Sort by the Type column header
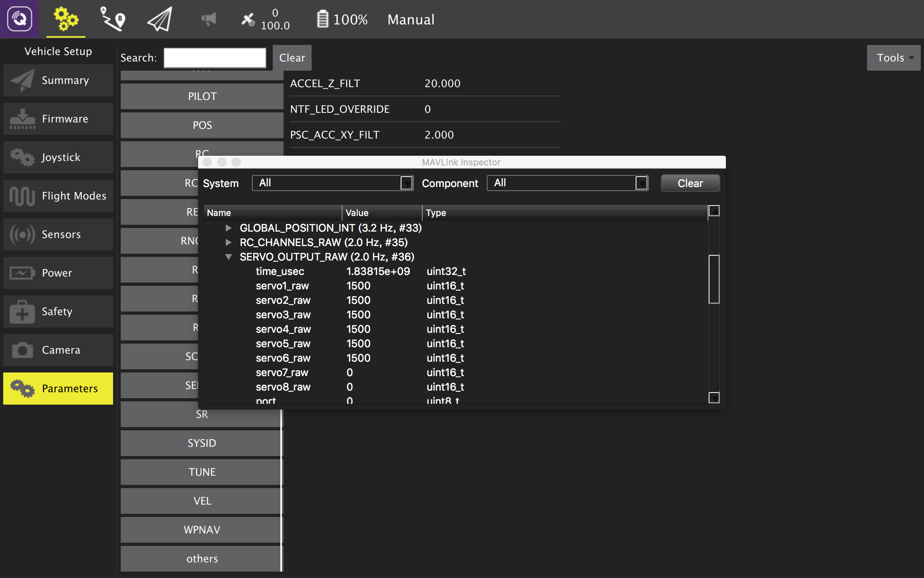 (565, 213)
